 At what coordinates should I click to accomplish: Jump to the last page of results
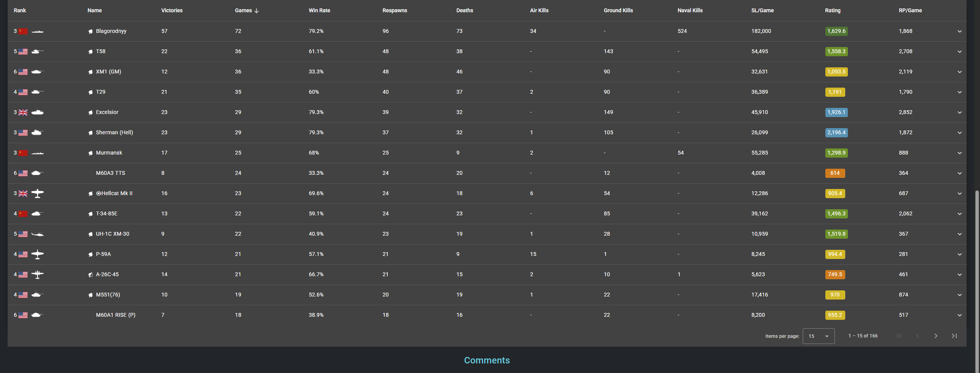click(954, 336)
